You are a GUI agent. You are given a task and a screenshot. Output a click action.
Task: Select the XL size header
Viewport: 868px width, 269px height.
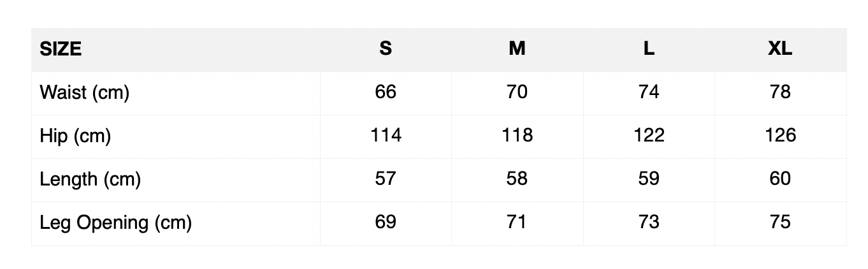(x=780, y=49)
